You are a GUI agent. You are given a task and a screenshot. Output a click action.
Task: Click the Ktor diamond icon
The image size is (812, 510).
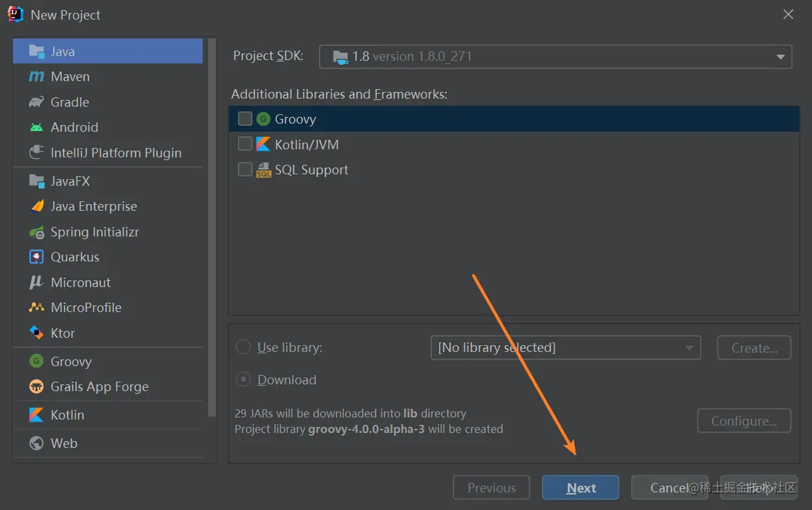click(36, 333)
